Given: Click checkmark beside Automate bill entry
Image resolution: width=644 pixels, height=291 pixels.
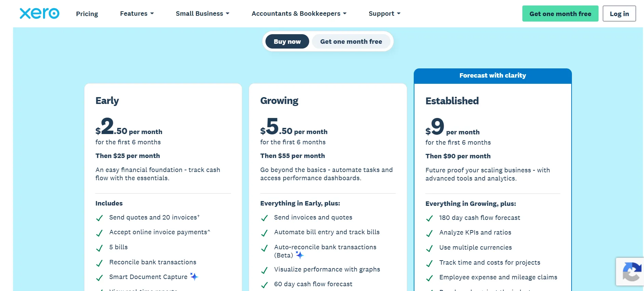Looking at the screenshot, I should coord(264,233).
